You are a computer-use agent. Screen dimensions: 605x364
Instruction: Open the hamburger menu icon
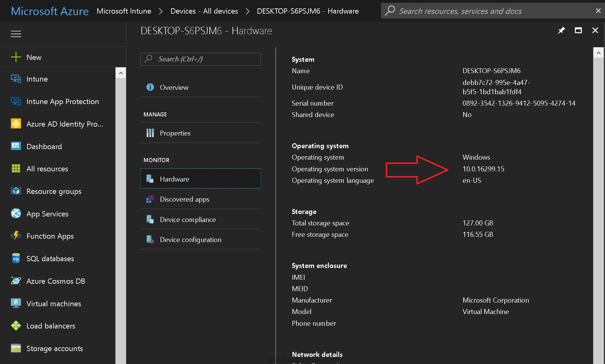pyautogui.click(x=16, y=34)
